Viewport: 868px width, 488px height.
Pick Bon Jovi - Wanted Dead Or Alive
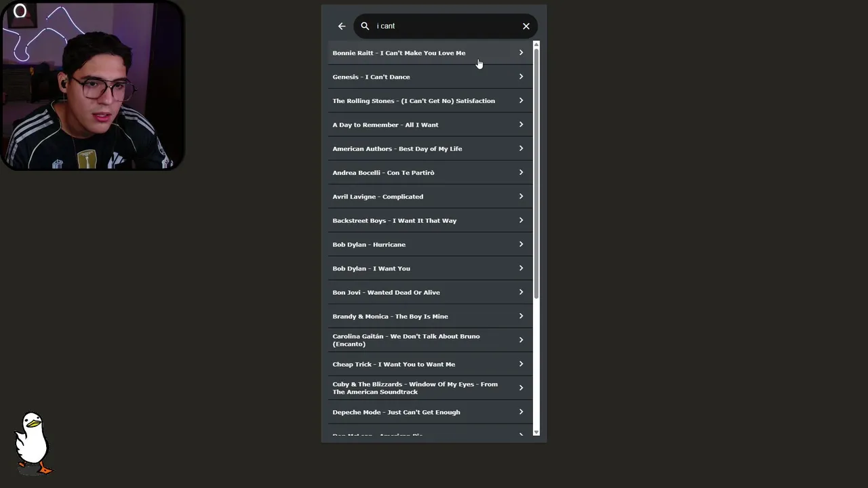(386, 293)
